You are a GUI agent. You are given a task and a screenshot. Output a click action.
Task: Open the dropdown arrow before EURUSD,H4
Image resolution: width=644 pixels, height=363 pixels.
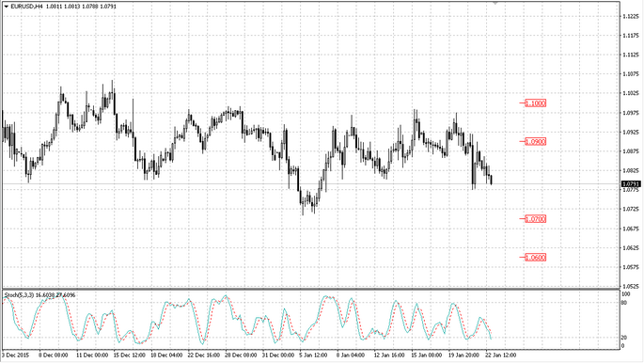click(7, 7)
